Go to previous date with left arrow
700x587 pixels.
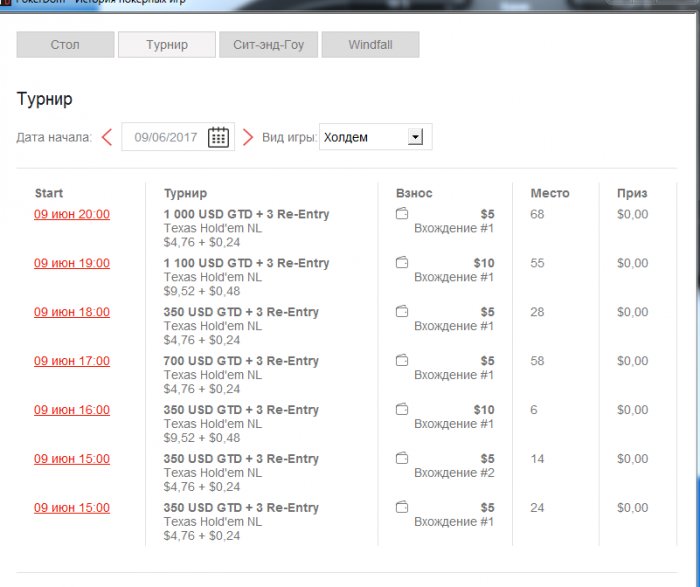[107, 137]
